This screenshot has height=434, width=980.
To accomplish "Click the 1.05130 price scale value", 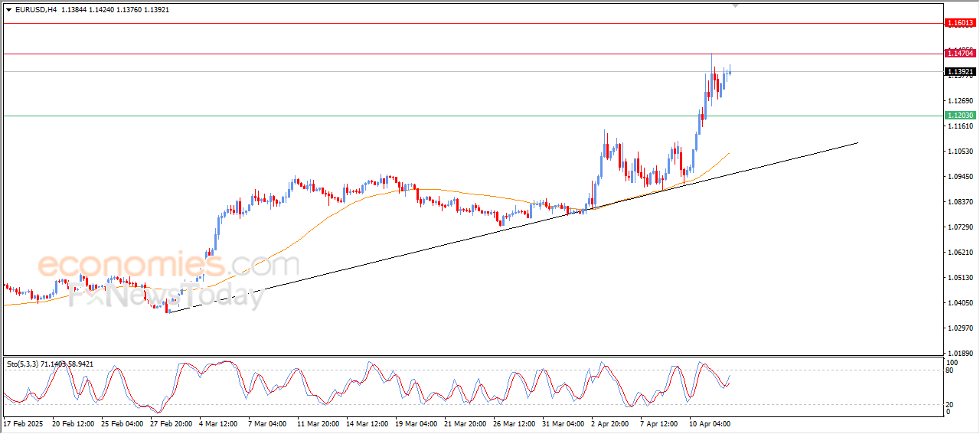I will click(960, 278).
